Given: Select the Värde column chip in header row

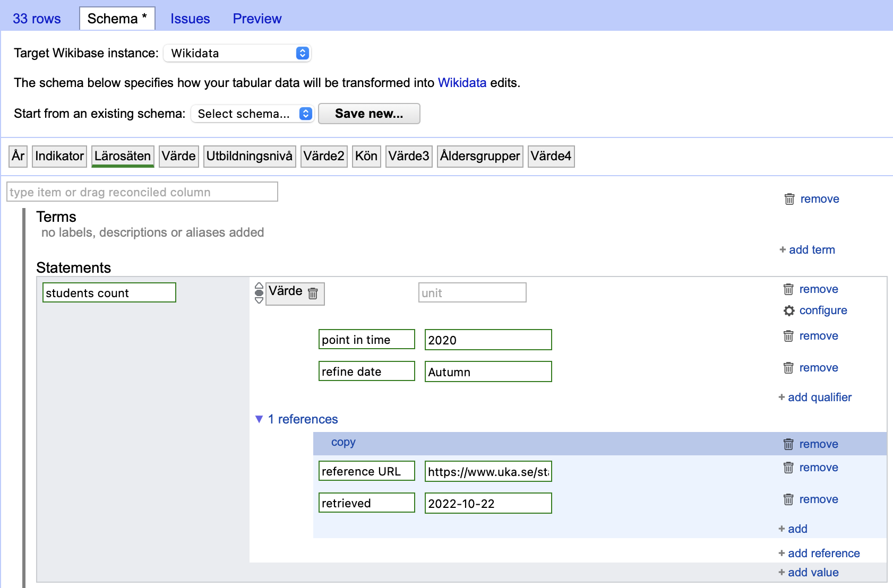Looking at the screenshot, I should 179,156.
